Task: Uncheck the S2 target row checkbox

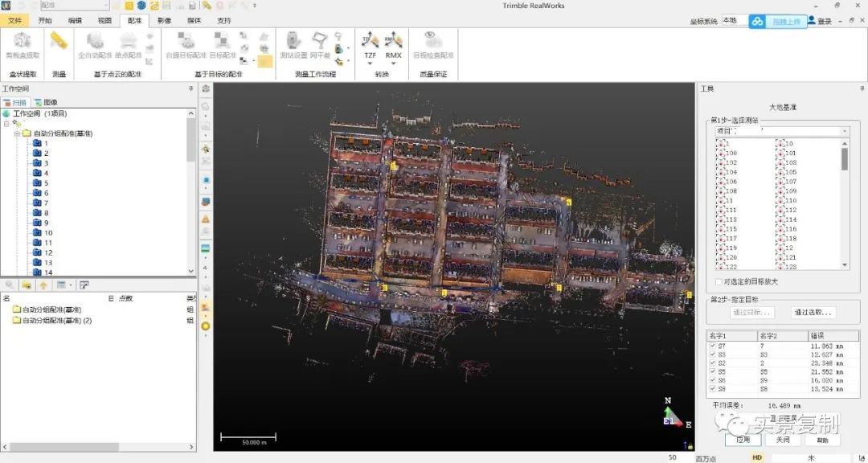Action: [x=712, y=363]
